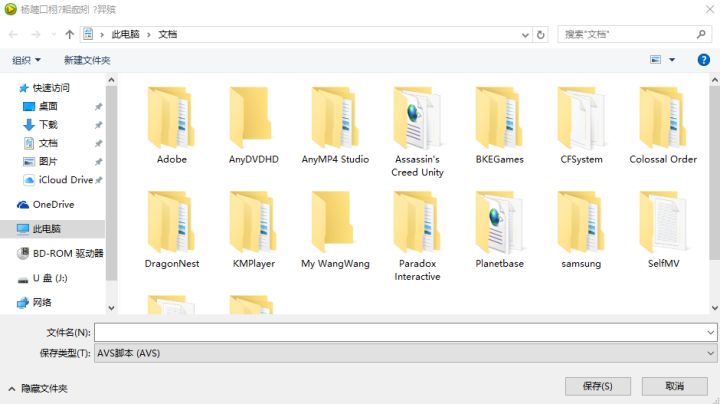
Task: Click sidebar scrollbar up arrow
Action: [x=111, y=80]
